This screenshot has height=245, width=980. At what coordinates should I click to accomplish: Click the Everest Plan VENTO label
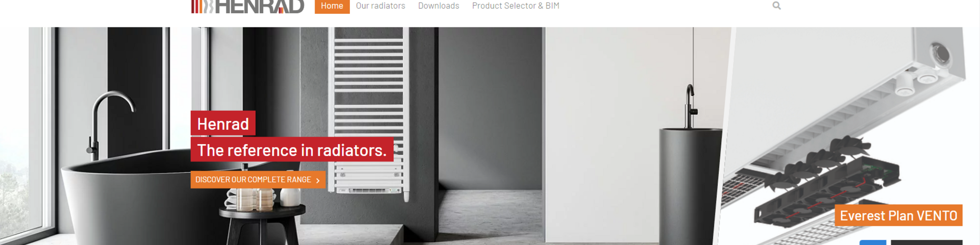click(899, 216)
